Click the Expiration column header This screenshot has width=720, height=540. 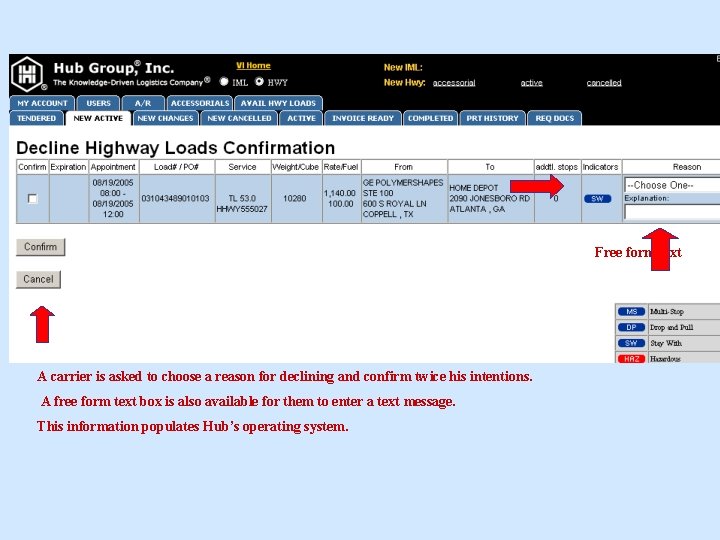pyautogui.click(x=68, y=167)
